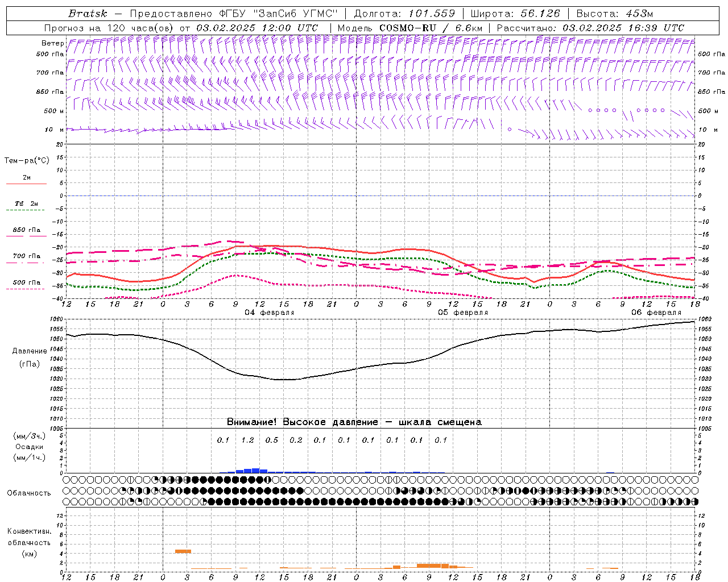Click the "10 м" wind level label on left
The height and width of the screenshot is (582, 728).
55,130
